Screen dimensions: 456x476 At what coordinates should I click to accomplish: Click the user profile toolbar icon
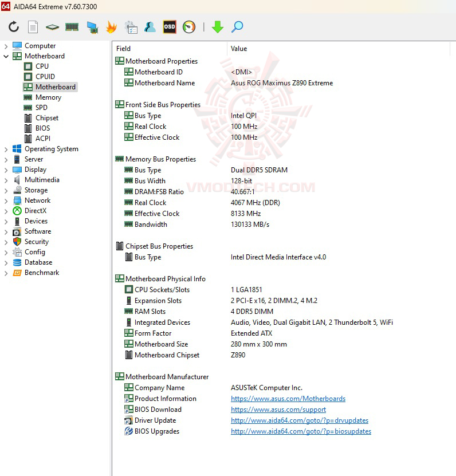click(x=150, y=27)
